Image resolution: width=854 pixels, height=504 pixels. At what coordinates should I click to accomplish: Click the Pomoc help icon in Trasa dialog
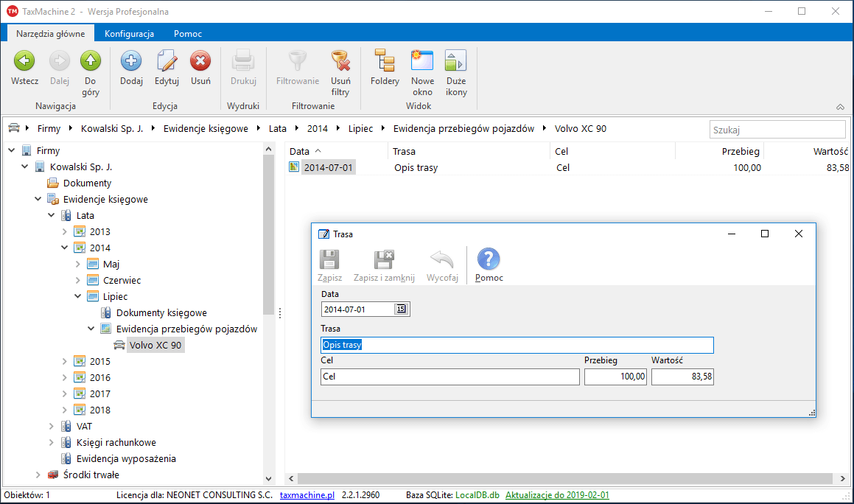(489, 260)
